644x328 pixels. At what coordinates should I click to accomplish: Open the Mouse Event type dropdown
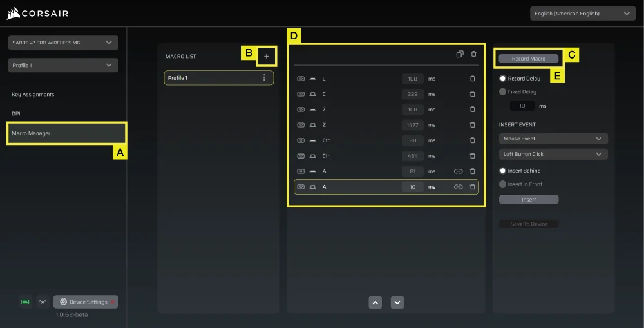(x=553, y=139)
